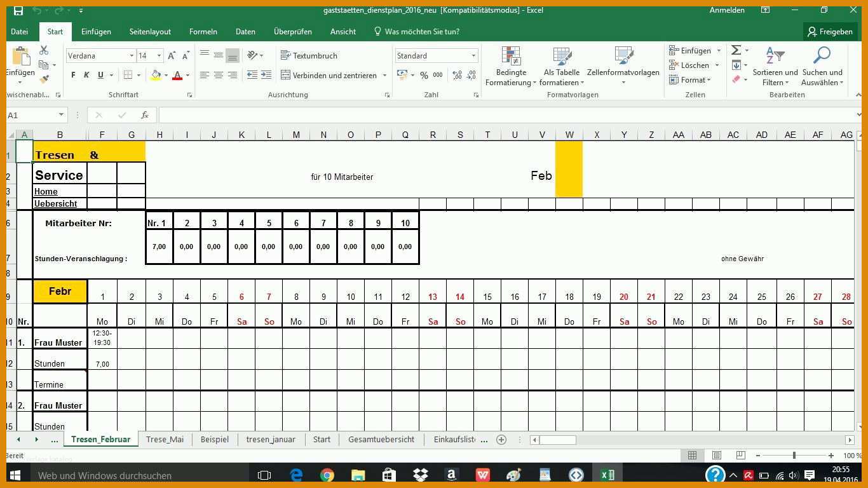Viewport: 868px width, 488px height.
Task: Click the cell borders icon
Action: point(128,75)
